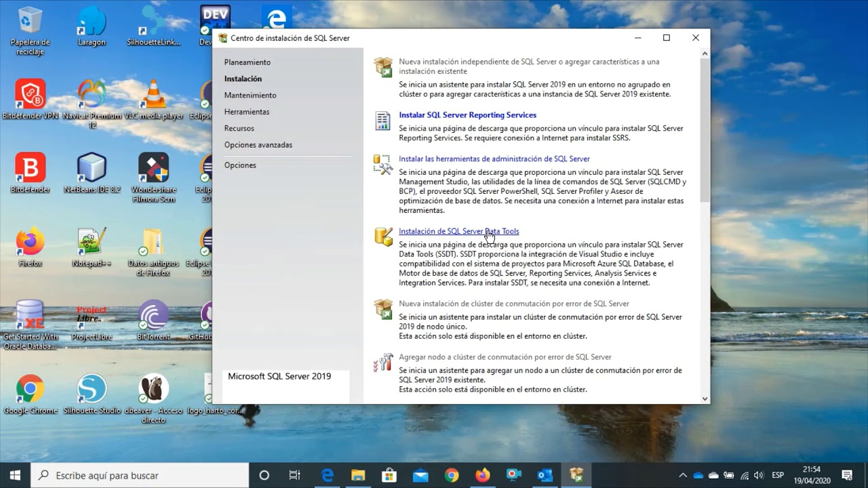Open Instalar SQL Server Reporting Services link
868x488 pixels.
(x=467, y=115)
